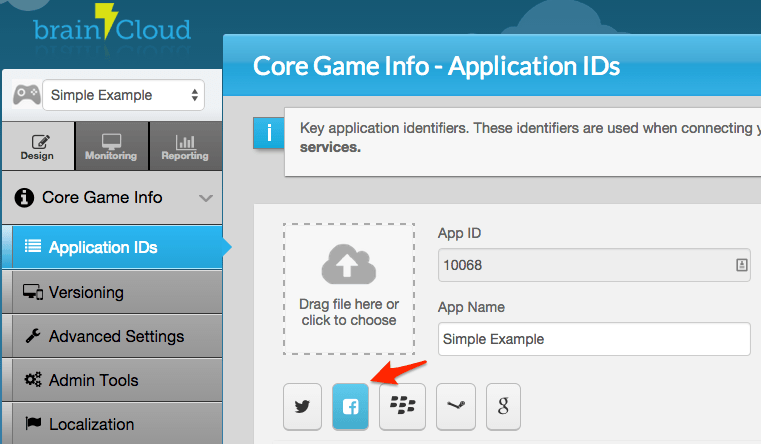This screenshot has width=761, height=444.
Task: Select the Steam platform icon
Action: coord(456,406)
